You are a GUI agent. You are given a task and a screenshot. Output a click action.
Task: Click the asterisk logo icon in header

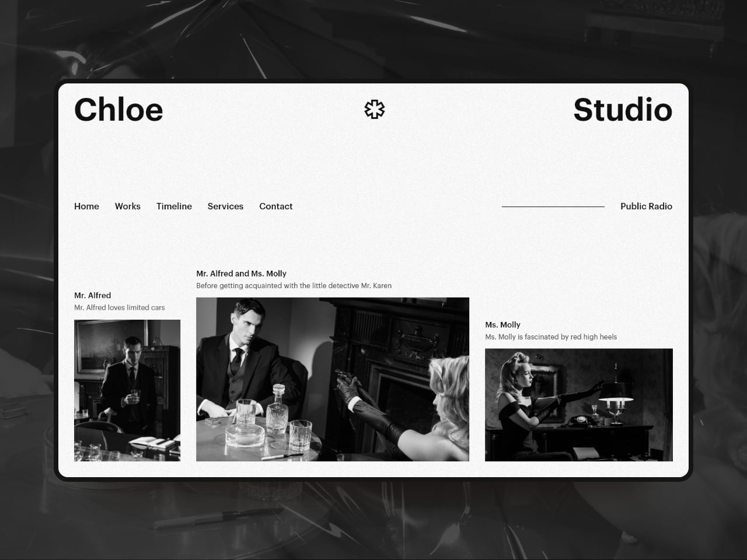coord(374,109)
